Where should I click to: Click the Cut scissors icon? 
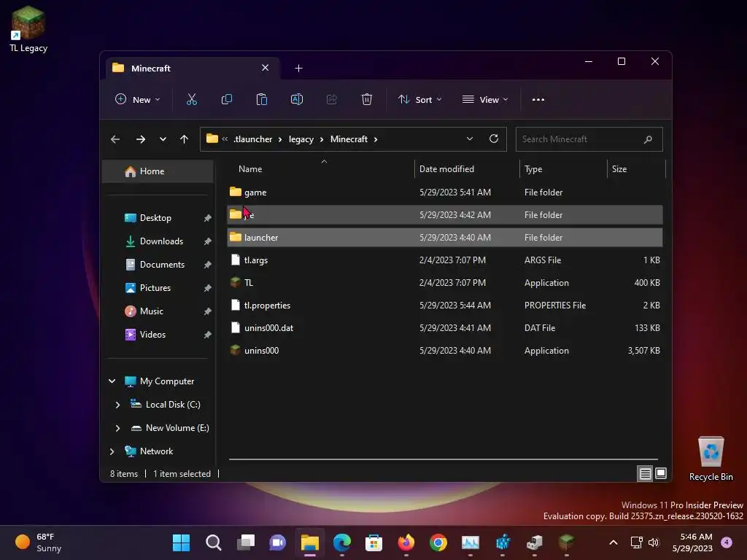tap(192, 99)
